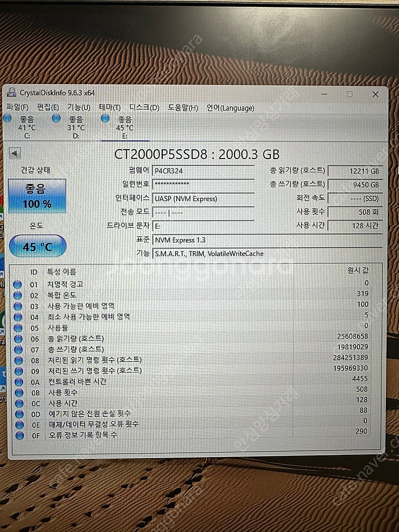Click the CrystalDiskInfo title bar icon
This screenshot has width=399, height=532.
tap(12, 92)
